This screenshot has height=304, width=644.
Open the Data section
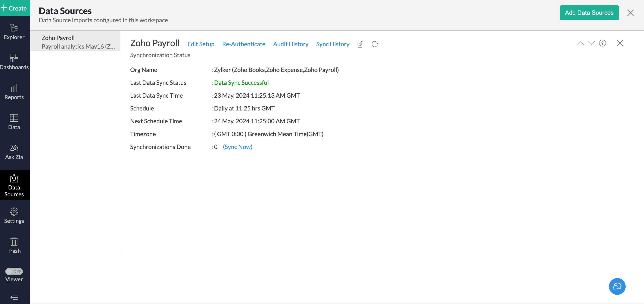[14, 122]
